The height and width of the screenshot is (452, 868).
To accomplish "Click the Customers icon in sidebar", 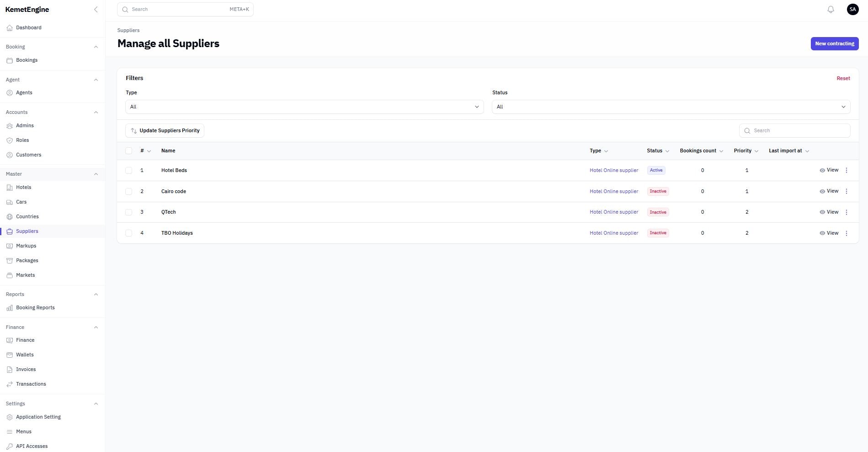I will coord(10,155).
